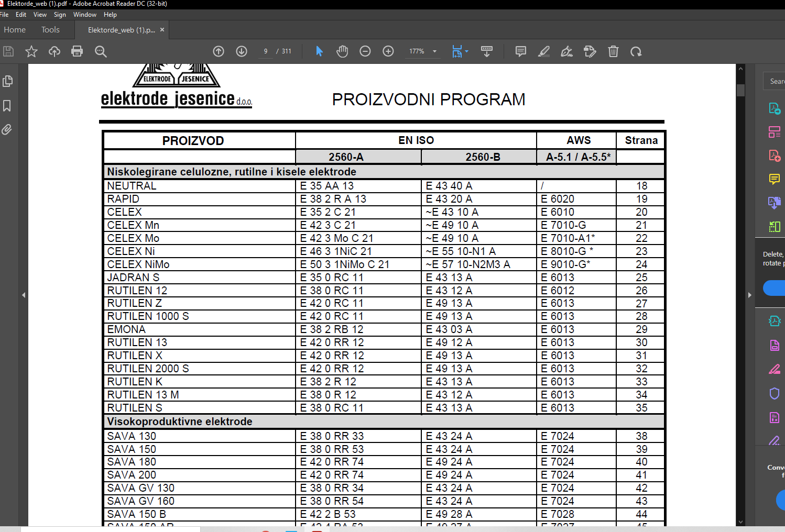Click the EMONA product name
The image size is (785, 532).
click(x=126, y=329)
